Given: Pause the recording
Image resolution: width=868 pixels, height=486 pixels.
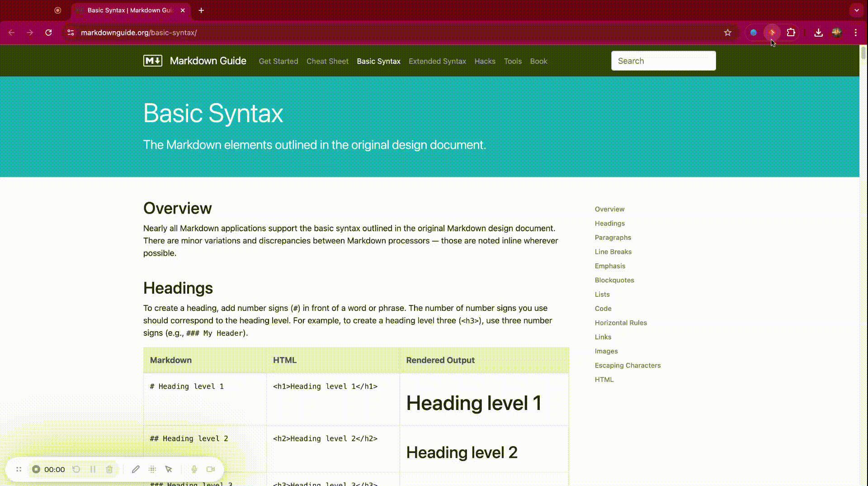Looking at the screenshot, I should pyautogui.click(x=93, y=469).
